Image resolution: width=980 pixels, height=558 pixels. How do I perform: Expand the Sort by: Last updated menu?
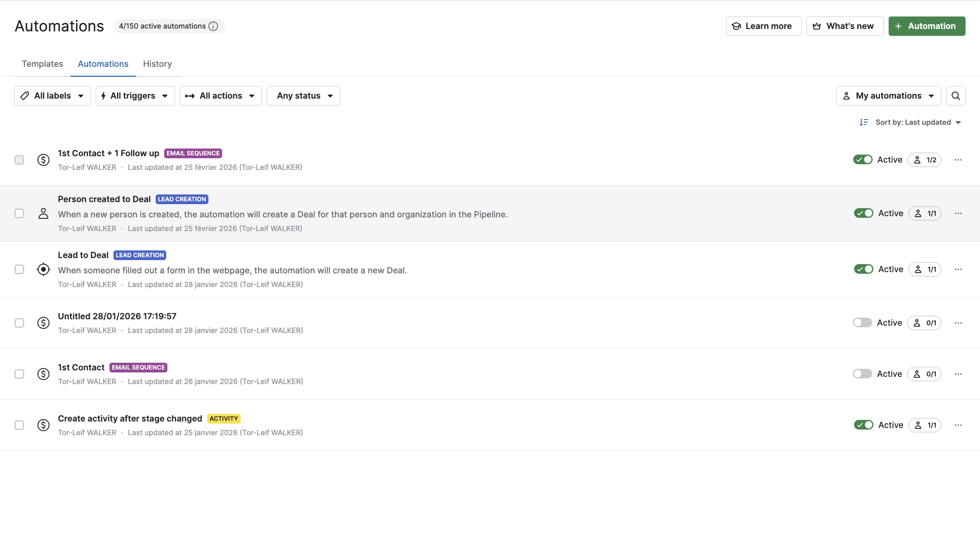click(918, 122)
